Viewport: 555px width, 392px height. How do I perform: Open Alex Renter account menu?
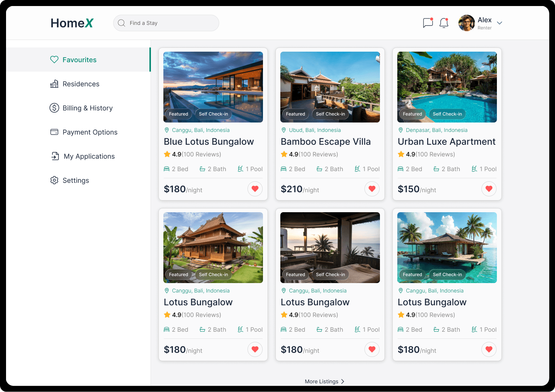480,23
